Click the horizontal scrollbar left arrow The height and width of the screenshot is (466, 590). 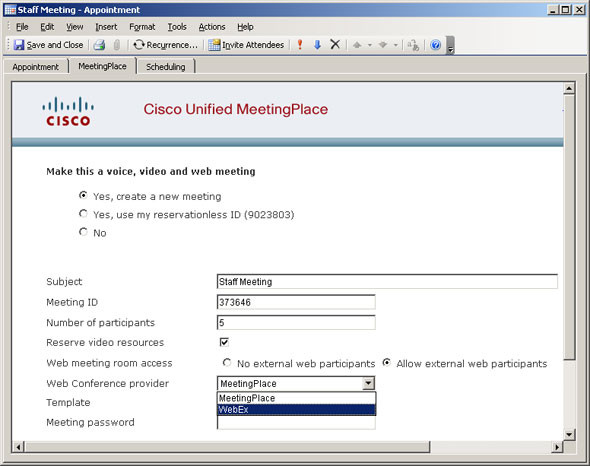18,447
